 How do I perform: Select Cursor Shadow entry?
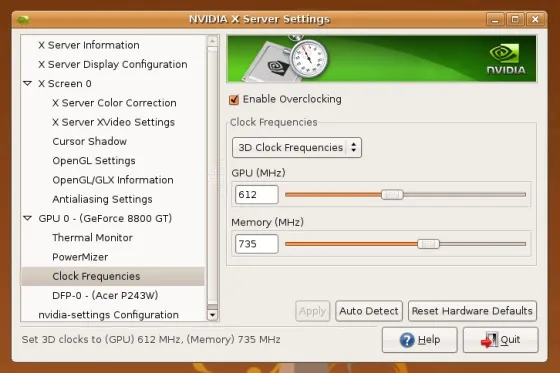89,141
